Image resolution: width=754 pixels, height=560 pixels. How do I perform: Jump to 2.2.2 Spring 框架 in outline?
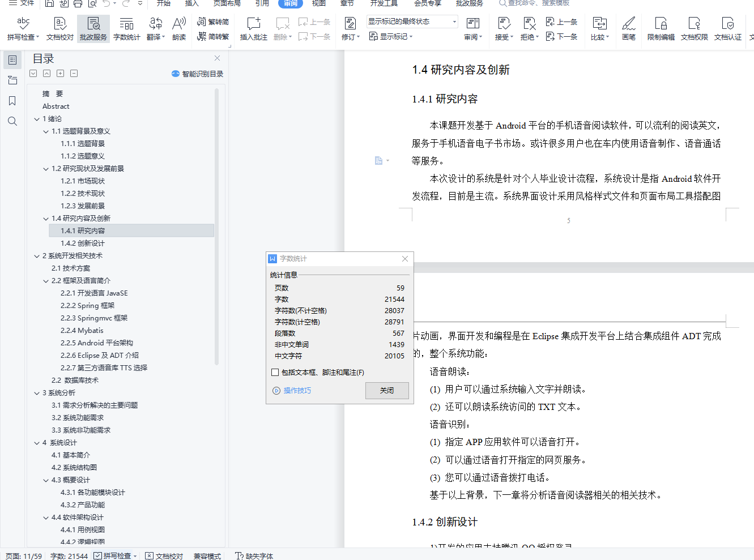click(x=87, y=306)
